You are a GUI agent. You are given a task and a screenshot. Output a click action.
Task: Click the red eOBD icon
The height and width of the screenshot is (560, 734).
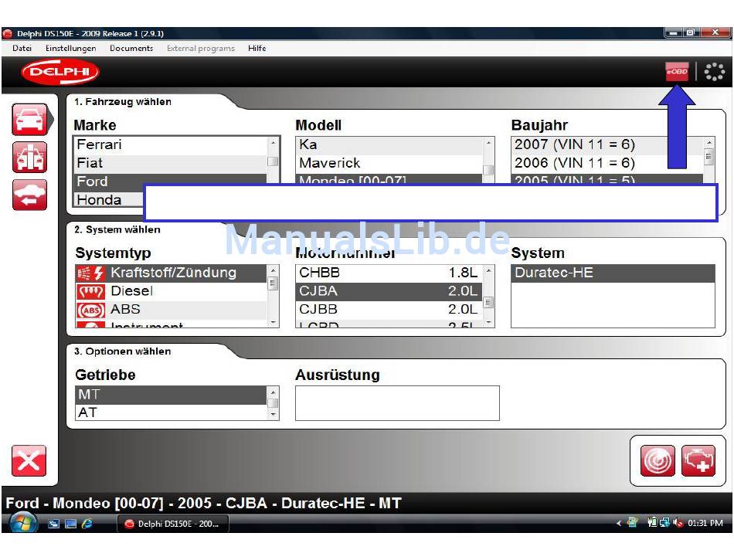tap(678, 72)
